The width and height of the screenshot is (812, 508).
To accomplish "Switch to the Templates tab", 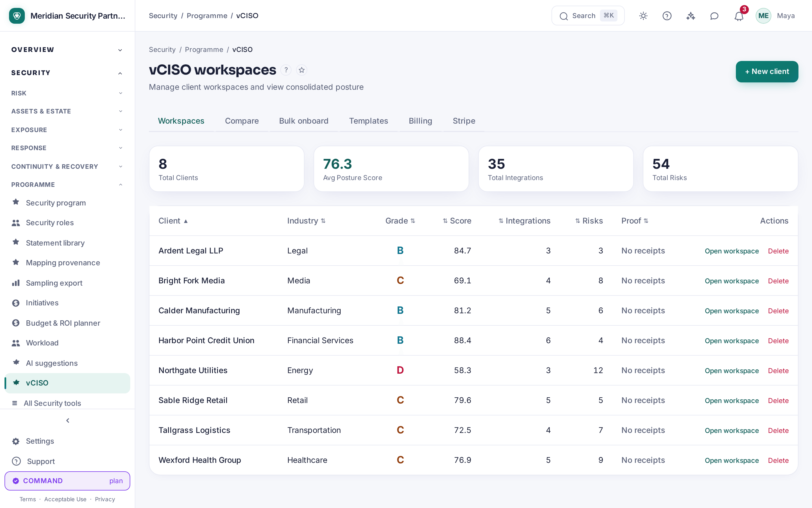I will (x=369, y=121).
